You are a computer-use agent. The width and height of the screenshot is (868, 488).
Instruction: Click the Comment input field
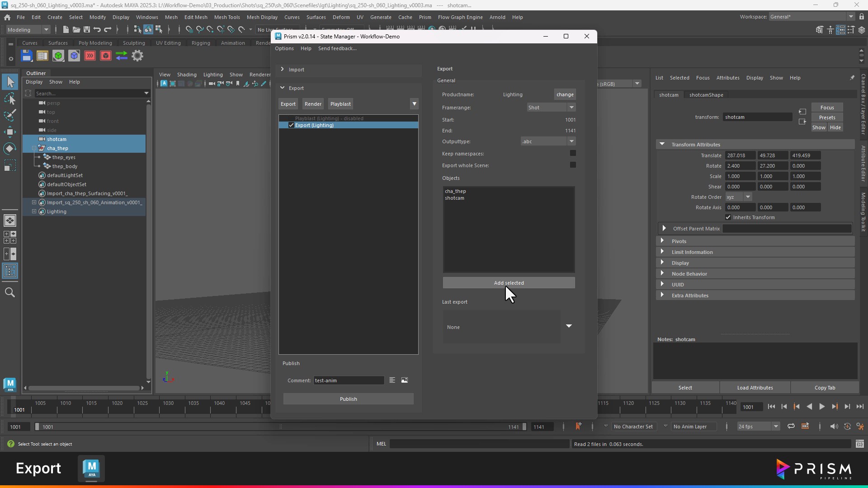point(349,380)
